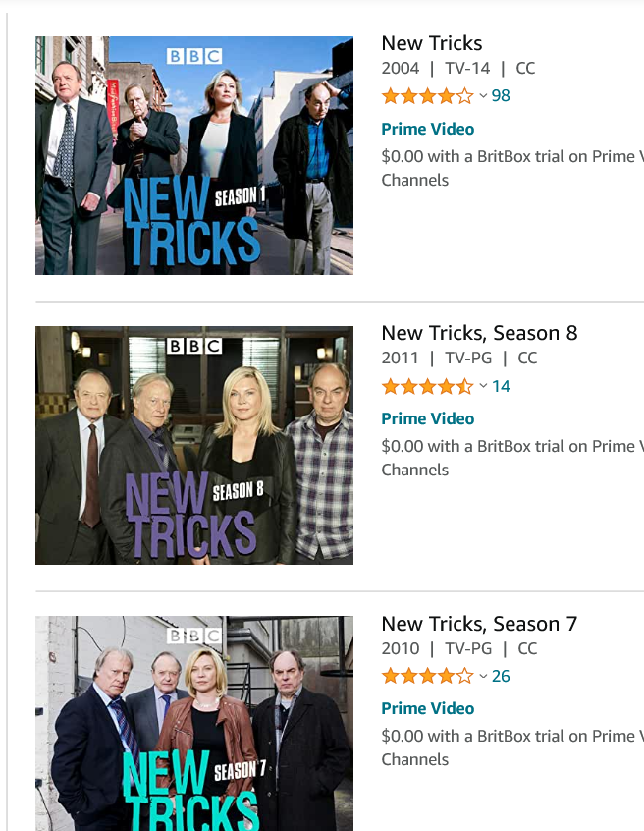The height and width of the screenshot is (831, 644).
Task: Open the New Tricks Season 1 poster thumbnail
Action: point(194,155)
